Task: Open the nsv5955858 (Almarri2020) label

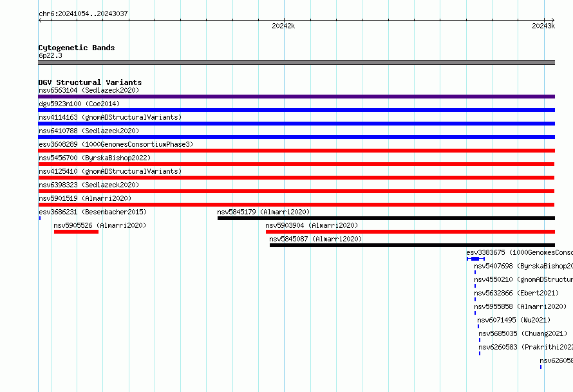Action: coord(520,306)
